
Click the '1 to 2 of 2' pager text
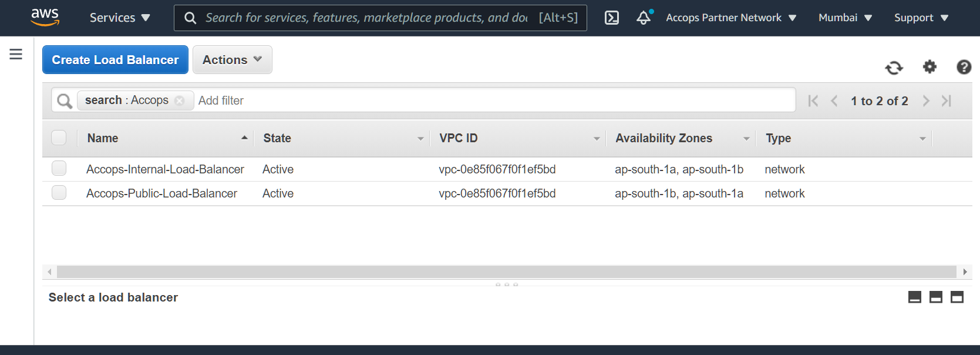coord(879,101)
